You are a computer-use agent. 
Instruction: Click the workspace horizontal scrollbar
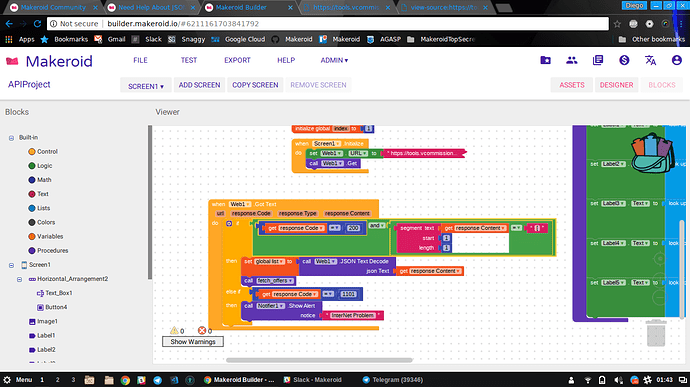coord(319,360)
